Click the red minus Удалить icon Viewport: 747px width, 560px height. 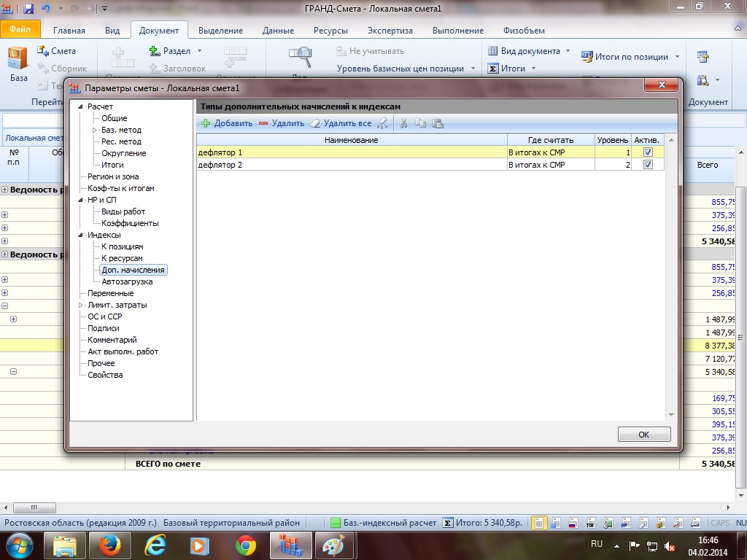click(263, 123)
